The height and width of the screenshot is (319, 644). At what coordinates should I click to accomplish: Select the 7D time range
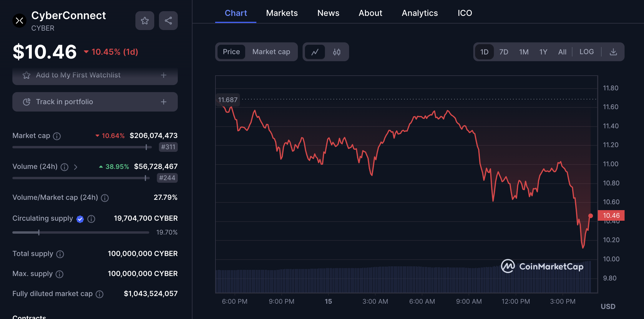coord(504,52)
